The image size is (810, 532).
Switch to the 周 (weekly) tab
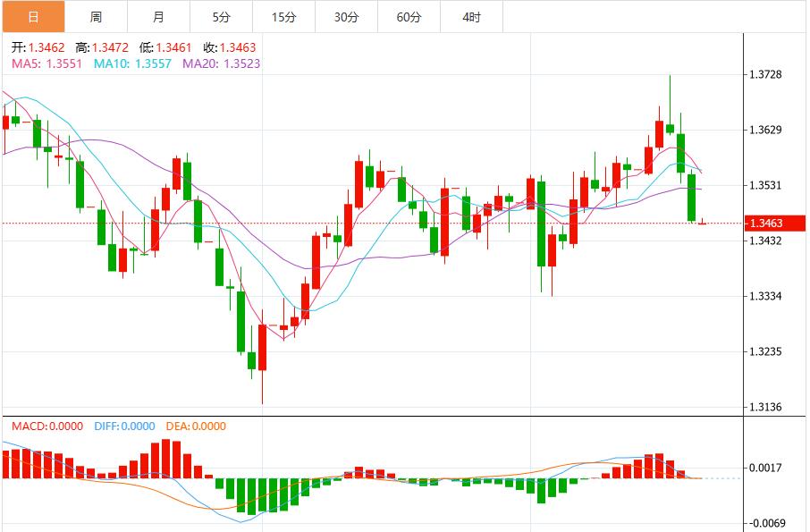coord(94,15)
